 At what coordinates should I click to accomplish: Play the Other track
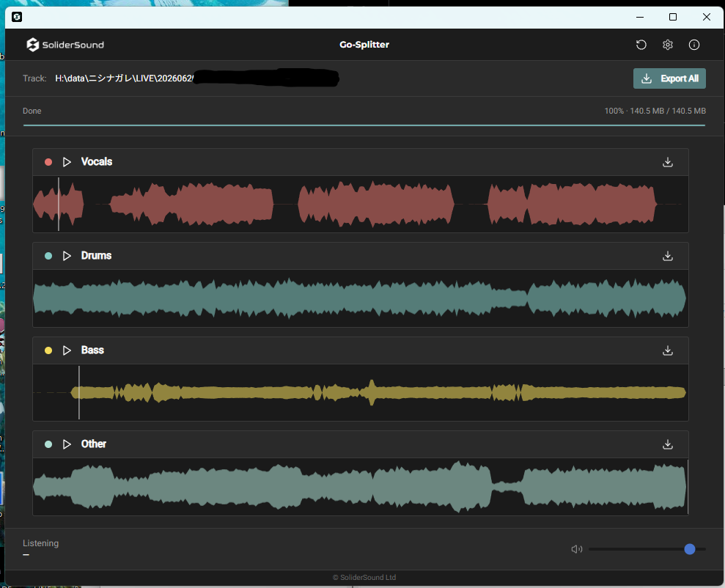tap(67, 444)
